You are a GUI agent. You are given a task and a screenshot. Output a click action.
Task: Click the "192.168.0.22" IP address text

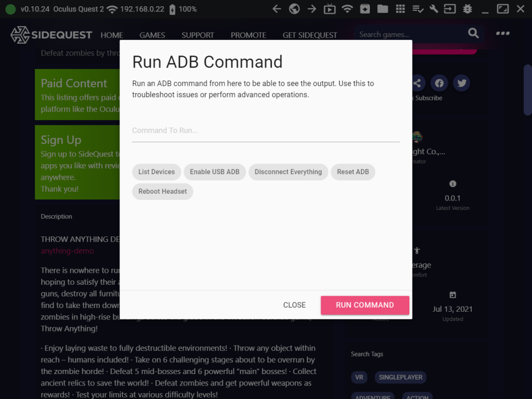[142, 9]
